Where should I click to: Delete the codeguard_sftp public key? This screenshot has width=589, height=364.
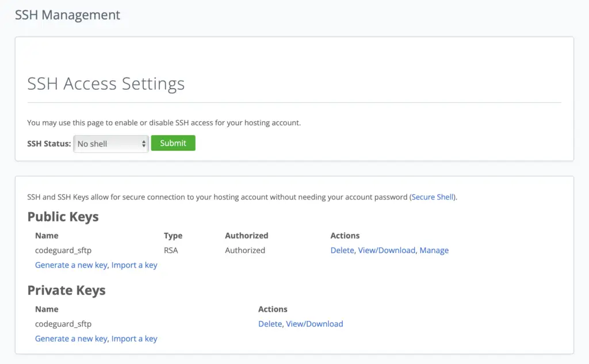click(342, 250)
